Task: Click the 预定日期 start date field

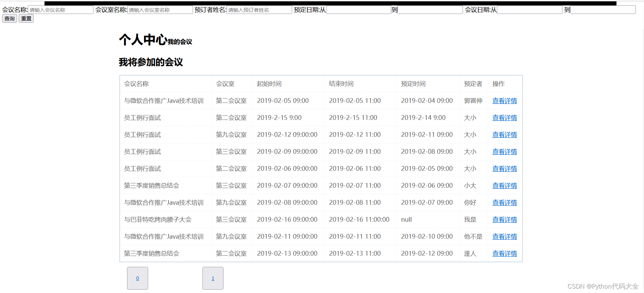Action: 359,10
